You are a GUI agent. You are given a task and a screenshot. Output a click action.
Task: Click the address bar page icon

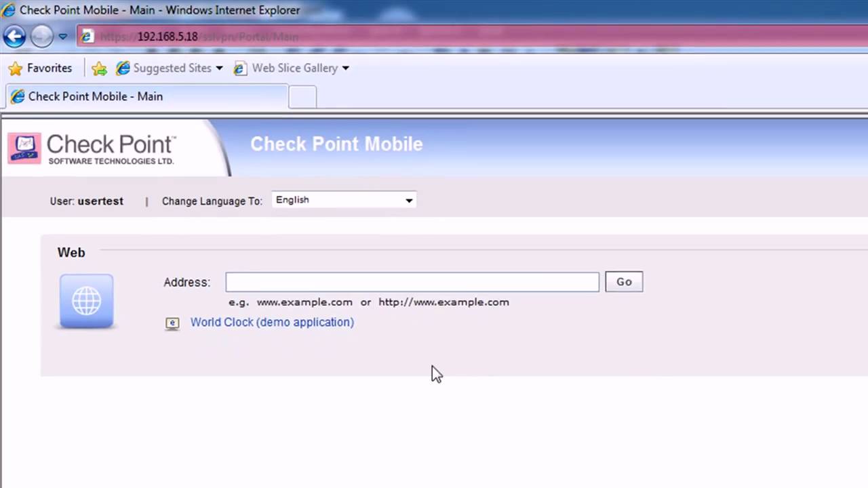(x=87, y=37)
